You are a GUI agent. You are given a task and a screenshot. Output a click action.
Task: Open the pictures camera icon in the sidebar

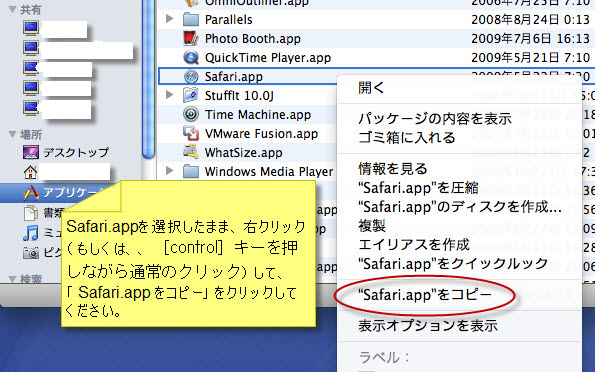(31, 252)
